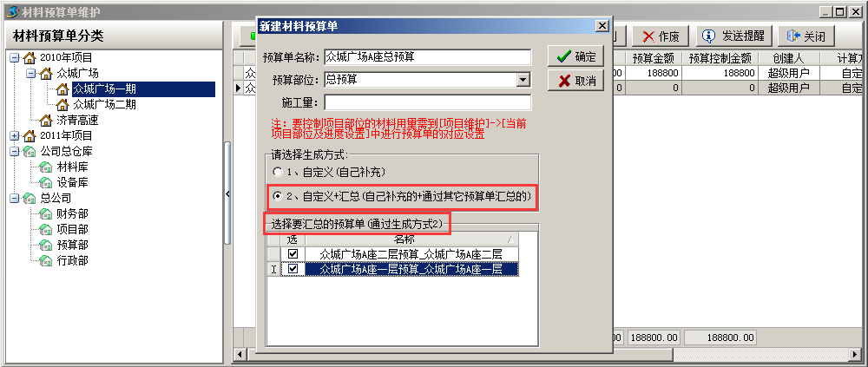Click the department icon next to 财务部
Image resolution: width=868 pixels, height=367 pixels.
(47, 213)
